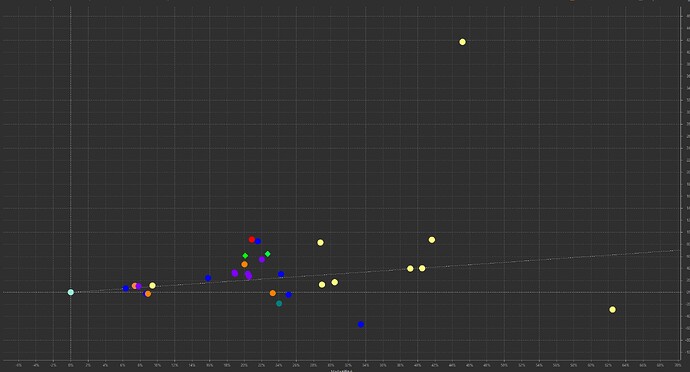Select the lowest blue data point
The height and width of the screenshot is (372, 690).
click(361, 324)
